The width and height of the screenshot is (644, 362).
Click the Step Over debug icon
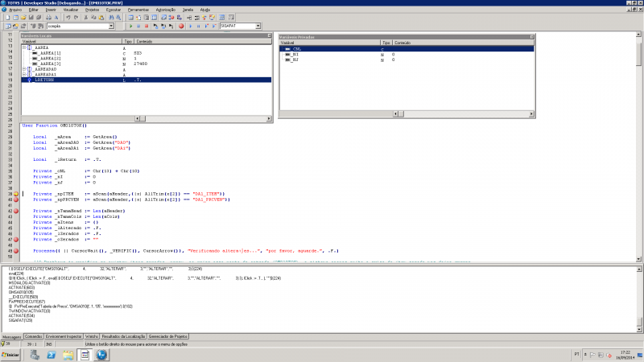coord(163,26)
